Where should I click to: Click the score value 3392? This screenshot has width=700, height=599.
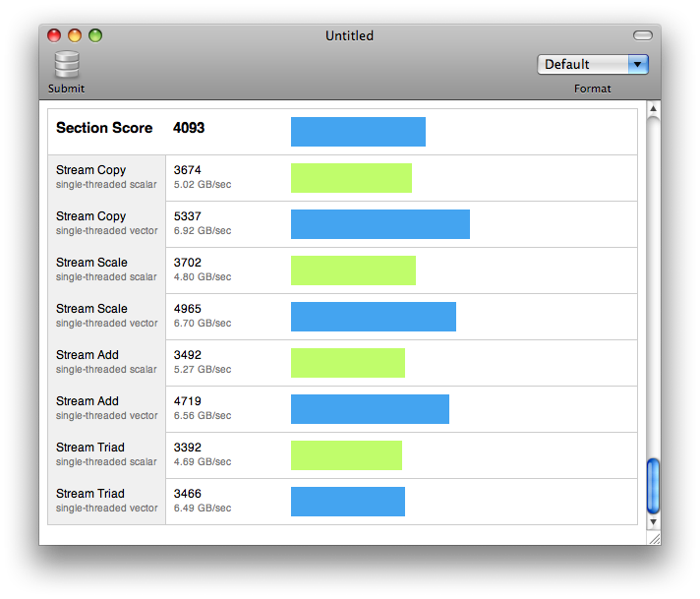[x=188, y=448]
